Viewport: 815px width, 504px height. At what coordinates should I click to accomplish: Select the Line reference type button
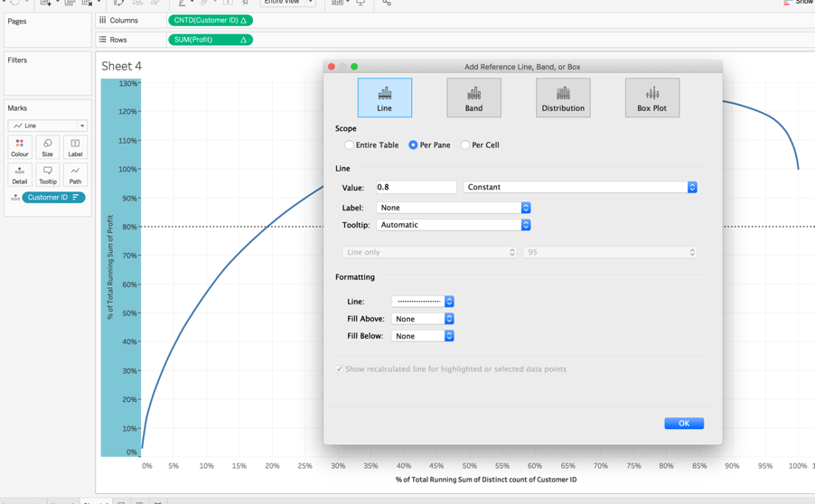[x=385, y=98]
